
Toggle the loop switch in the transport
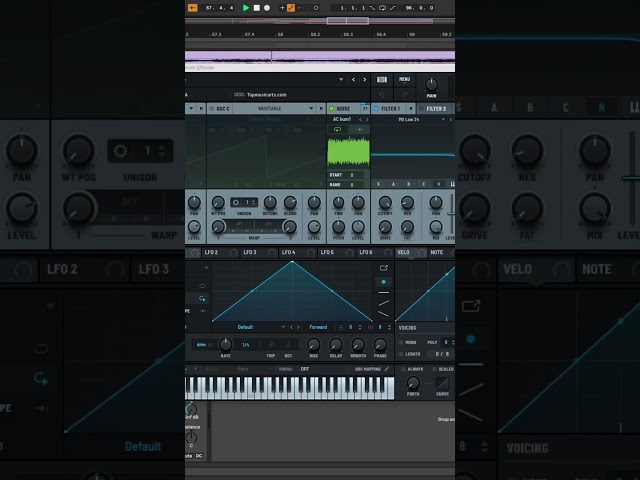(382, 8)
